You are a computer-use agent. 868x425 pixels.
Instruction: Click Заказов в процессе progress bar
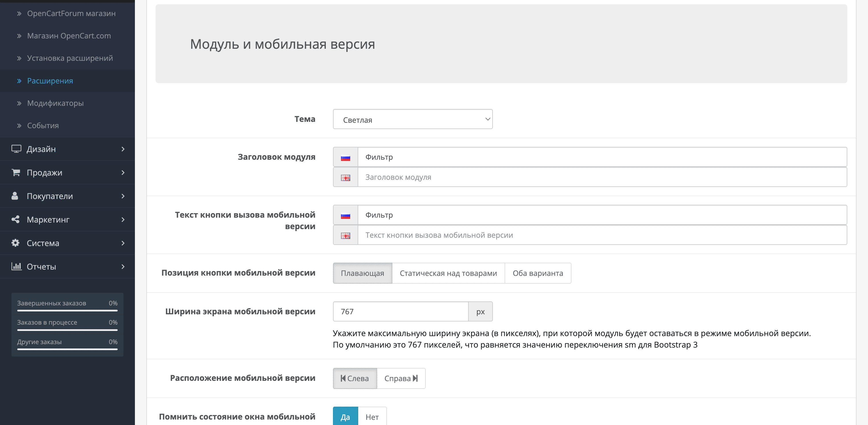[67, 330]
